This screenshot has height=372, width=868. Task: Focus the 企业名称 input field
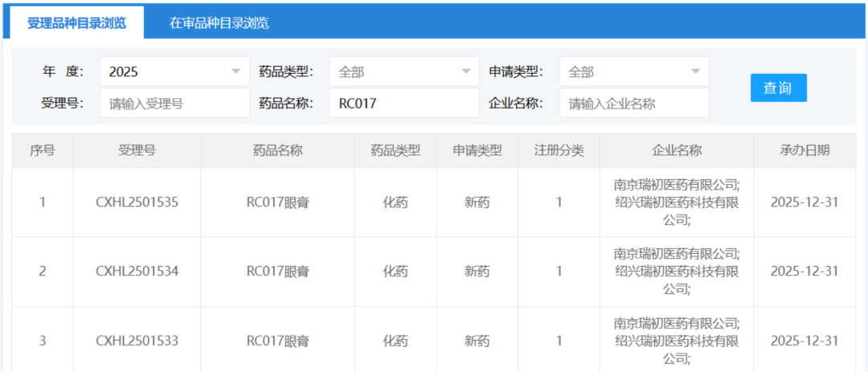point(633,103)
